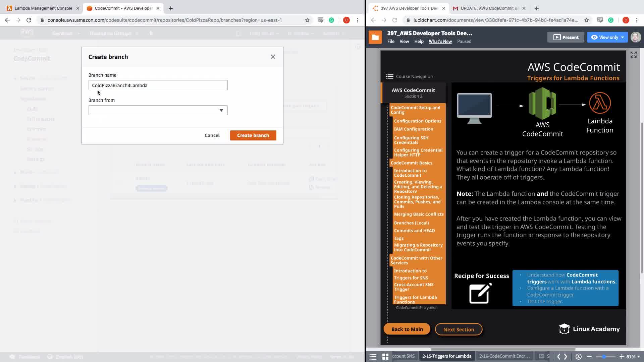Cancel the branch creation
The height and width of the screenshot is (362, 644).
pyautogui.click(x=212, y=135)
